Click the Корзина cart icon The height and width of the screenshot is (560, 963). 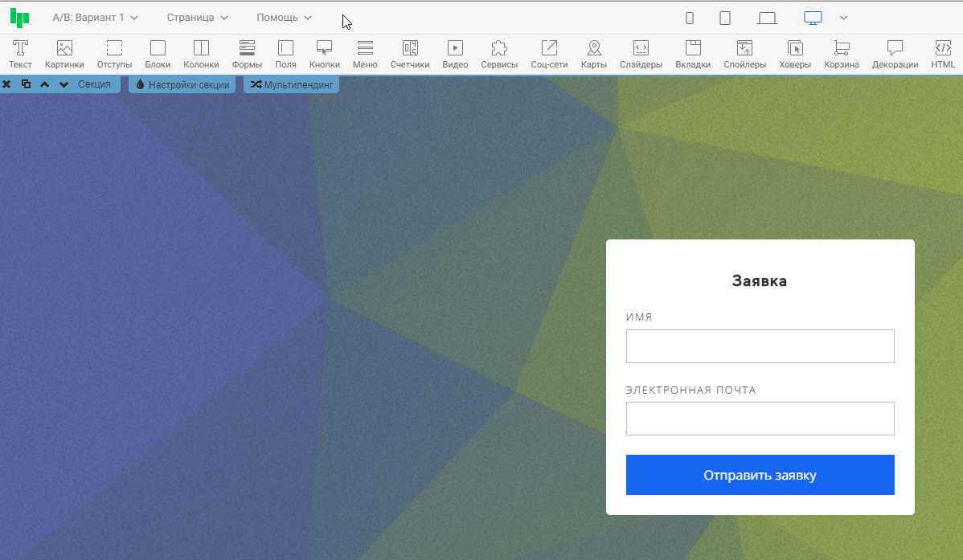tap(842, 54)
